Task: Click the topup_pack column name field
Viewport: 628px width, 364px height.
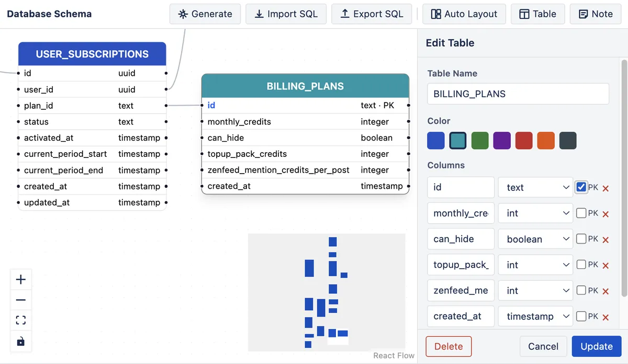Action: pyautogui.click(x=461, y=265)
